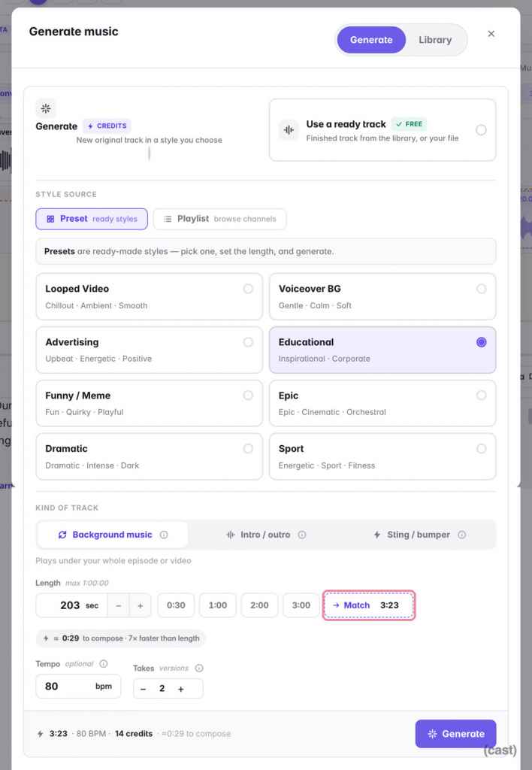Choose Playlist browse channels source

tap(220, 219)
